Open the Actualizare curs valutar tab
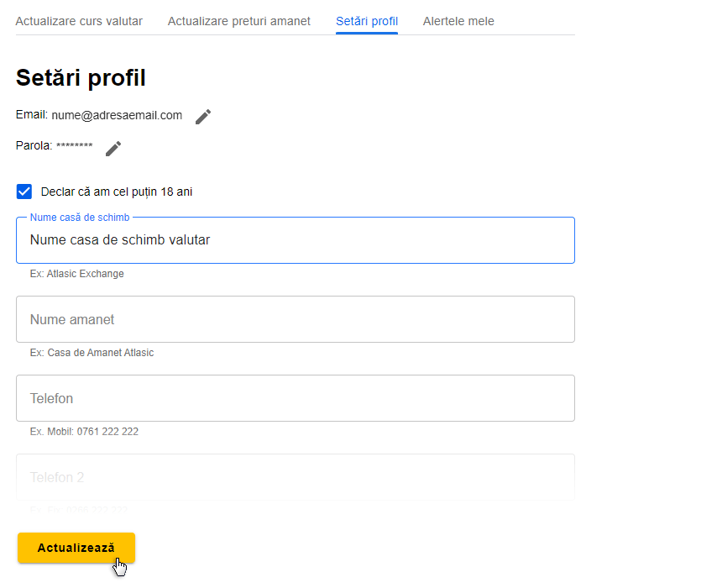The image size is (717, 588). coord(79,21)
